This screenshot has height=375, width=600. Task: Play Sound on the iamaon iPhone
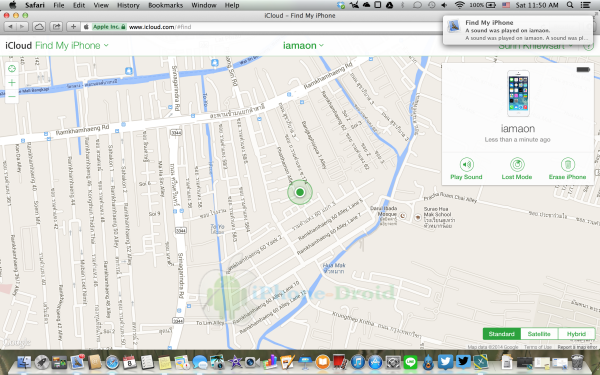pos(466,169)
